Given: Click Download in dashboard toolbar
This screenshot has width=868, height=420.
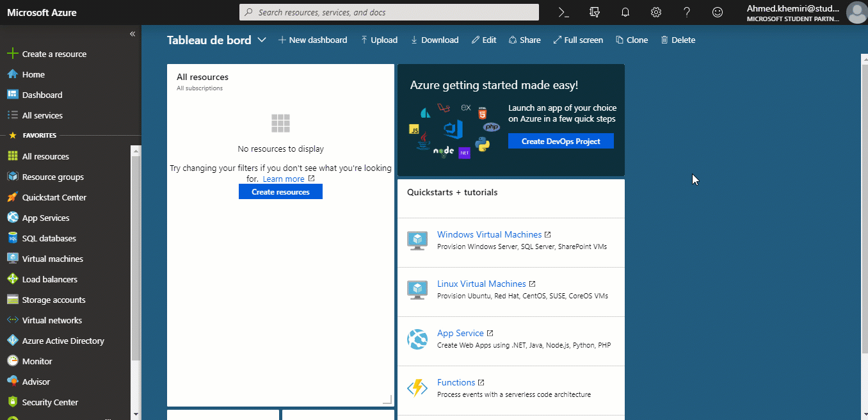Looking at the screenshot, I should (435, 40).
